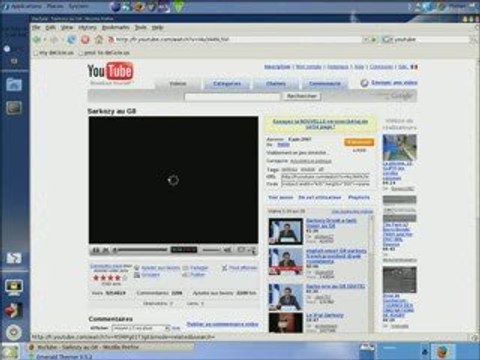Image resolution: width=480 pixels, height=360 pixels.
Task: Click the search engine icon in Firefox search box
Action: tap(387, 40)
